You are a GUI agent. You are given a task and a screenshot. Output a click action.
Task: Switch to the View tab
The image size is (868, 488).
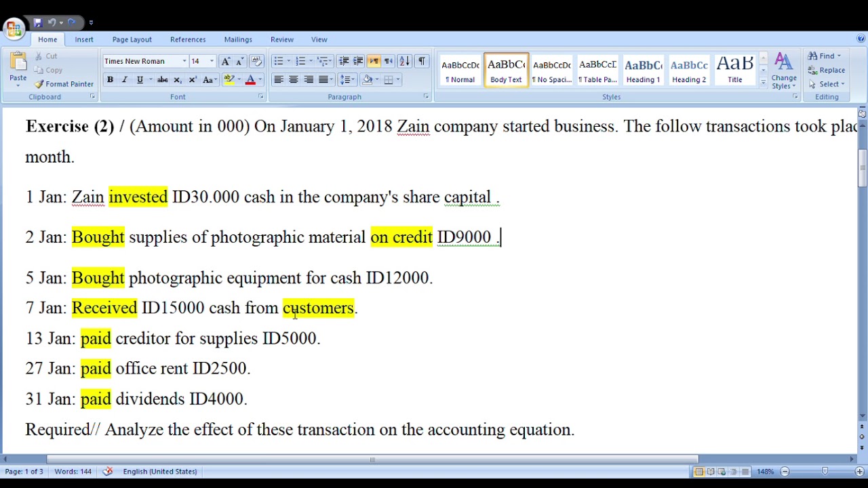coord(319,39)
